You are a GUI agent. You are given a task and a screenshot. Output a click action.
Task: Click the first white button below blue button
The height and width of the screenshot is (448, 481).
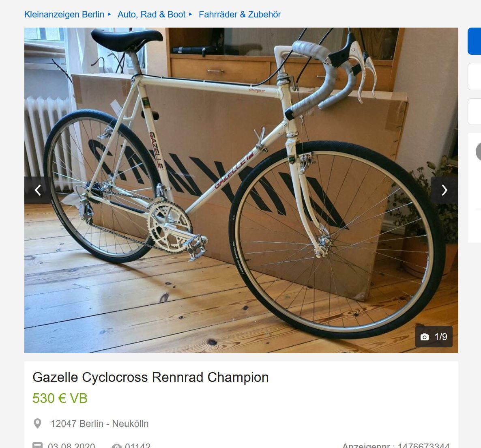[474, 76]
